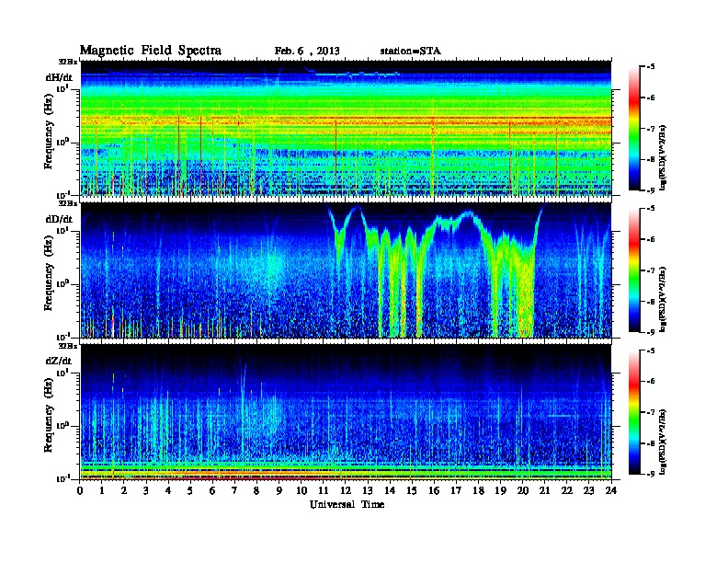Click hour "19" on the Universal Time axis
Viewport: 728px width, 563px height.
[x=500, y=490]
